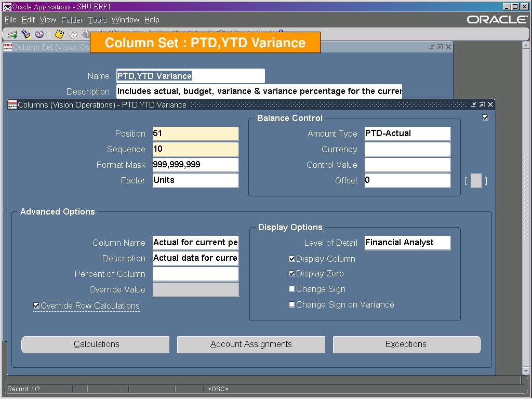
Task: Click the Find flashlight toolbar icon
Action: click(x=26, y=34)
